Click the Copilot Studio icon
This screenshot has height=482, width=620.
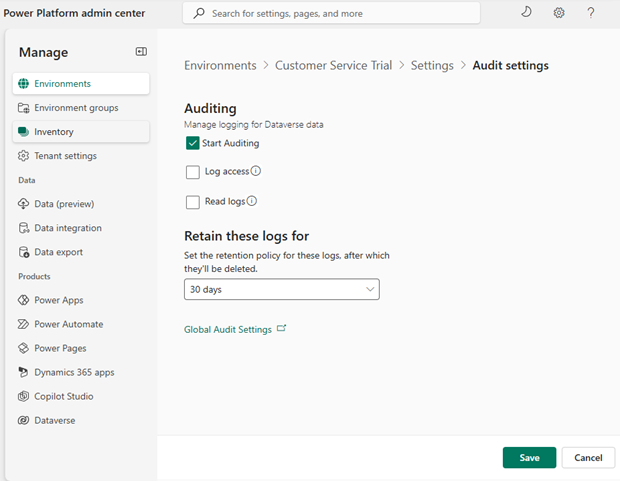[23, 396]
